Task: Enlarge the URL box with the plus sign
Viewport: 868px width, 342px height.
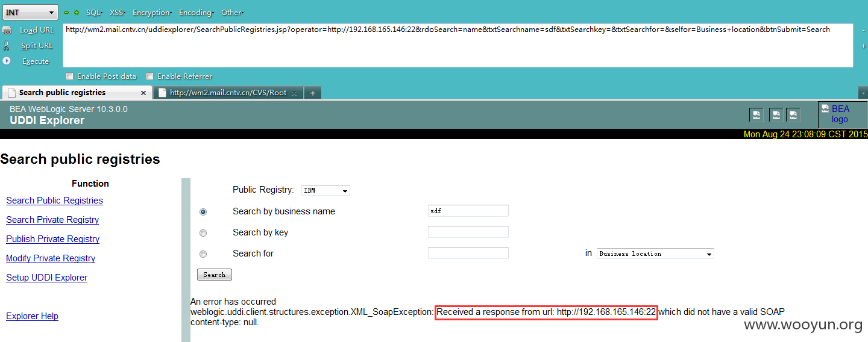Action: click(x=863, y=46)
